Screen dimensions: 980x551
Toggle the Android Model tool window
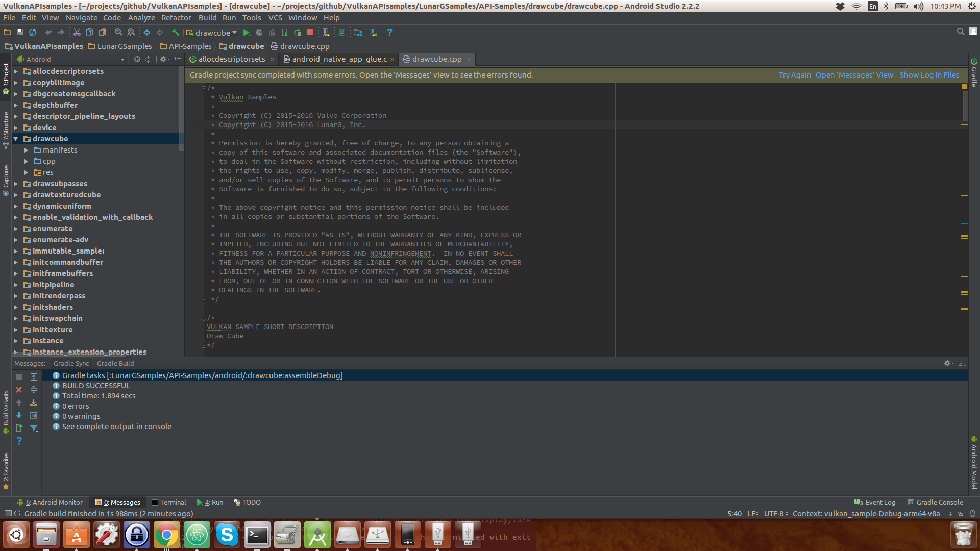(x=974, y=462)
